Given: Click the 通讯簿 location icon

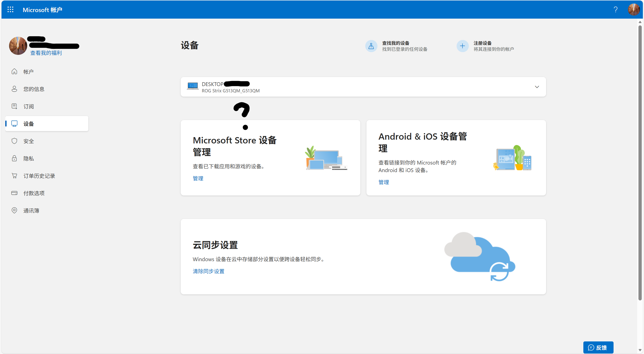Looking at the screenshot, I should 14,210.
